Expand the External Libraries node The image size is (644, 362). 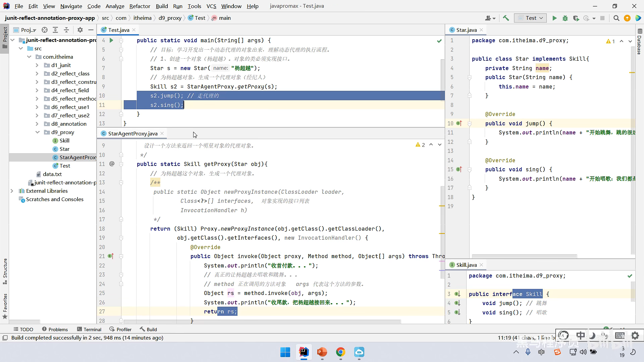click(12, 191)
